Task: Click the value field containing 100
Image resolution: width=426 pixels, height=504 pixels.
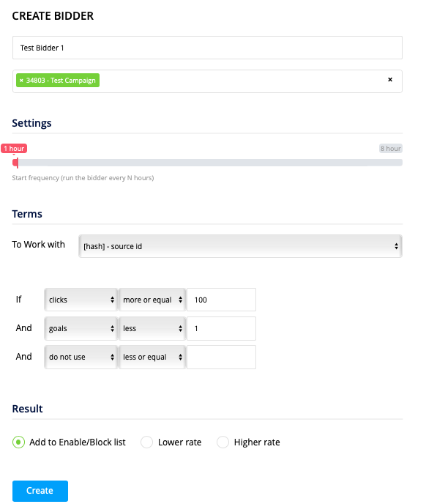Action: [x=221, y=300]
